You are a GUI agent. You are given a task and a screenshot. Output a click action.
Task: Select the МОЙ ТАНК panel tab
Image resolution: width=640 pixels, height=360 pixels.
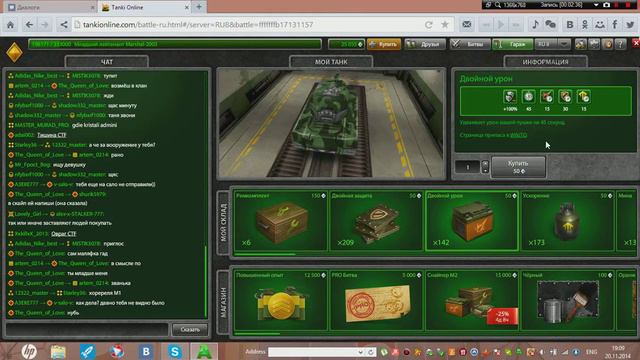point(331,62)
